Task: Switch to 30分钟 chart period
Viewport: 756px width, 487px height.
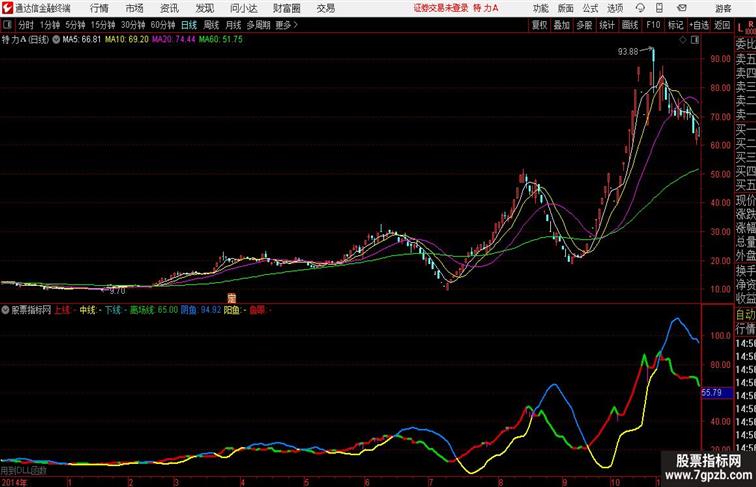Action: coord(133,25)
